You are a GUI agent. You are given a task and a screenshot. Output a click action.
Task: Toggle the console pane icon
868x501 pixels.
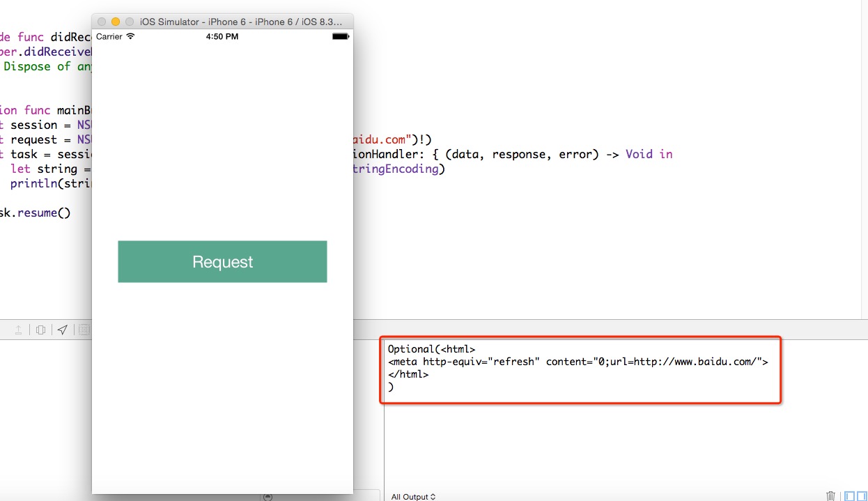(x=861, y=496)
